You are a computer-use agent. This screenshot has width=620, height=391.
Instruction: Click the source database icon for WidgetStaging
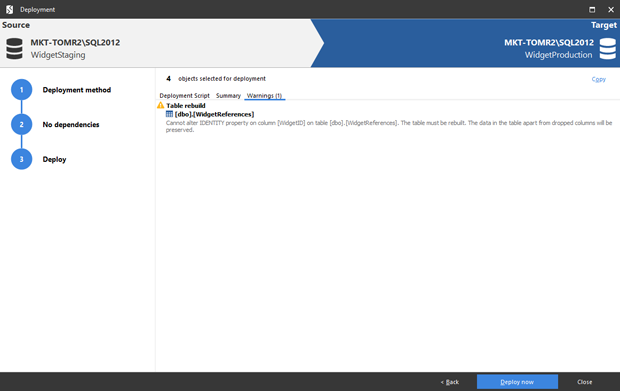coord(15,49)
